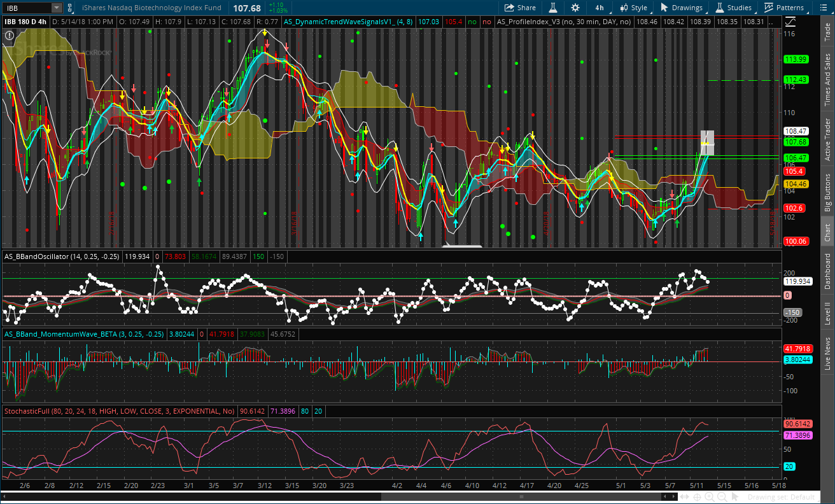Open the Drawings menu
835x504 pixels.
tap(682, 8)
